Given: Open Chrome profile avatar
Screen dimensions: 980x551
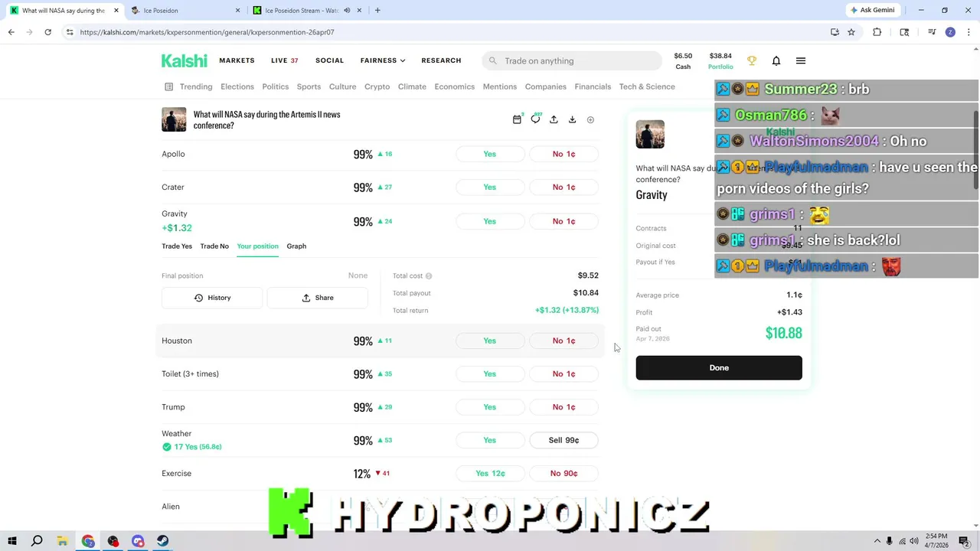Looking at the screenshot, I should coord(950,32).
